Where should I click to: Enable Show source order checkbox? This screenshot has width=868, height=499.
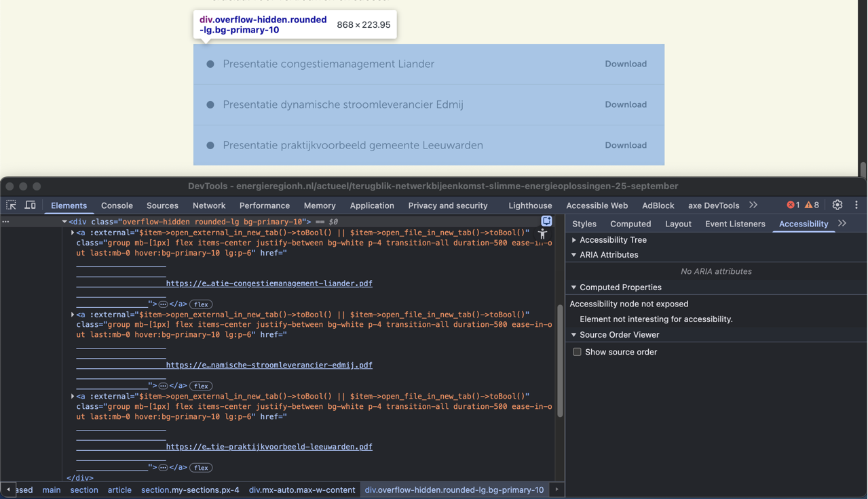click(577, 352)
